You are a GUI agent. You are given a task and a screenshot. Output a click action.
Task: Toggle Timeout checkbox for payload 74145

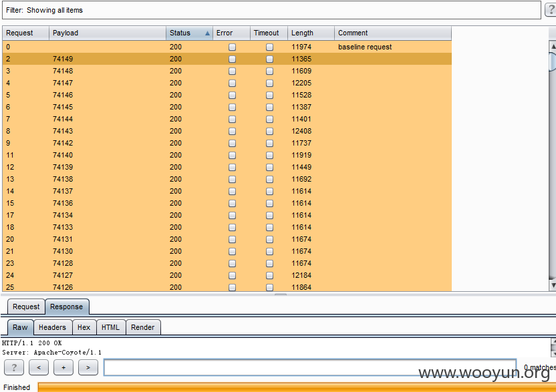(269, 107)
